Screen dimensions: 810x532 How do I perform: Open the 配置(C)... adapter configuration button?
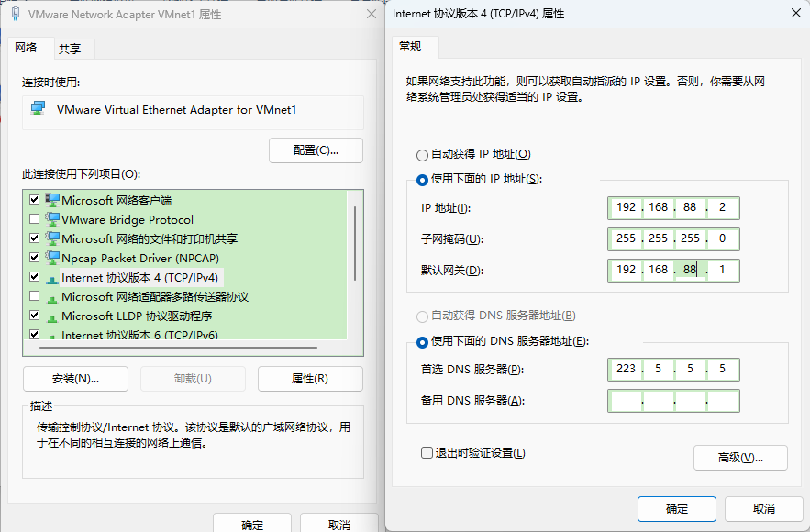coord(316,150)
